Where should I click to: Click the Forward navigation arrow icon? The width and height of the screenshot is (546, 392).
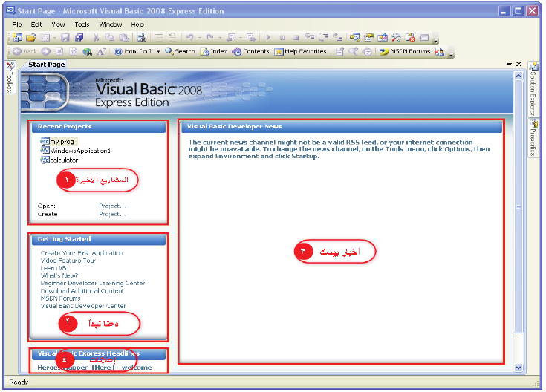tap(45, 51)
